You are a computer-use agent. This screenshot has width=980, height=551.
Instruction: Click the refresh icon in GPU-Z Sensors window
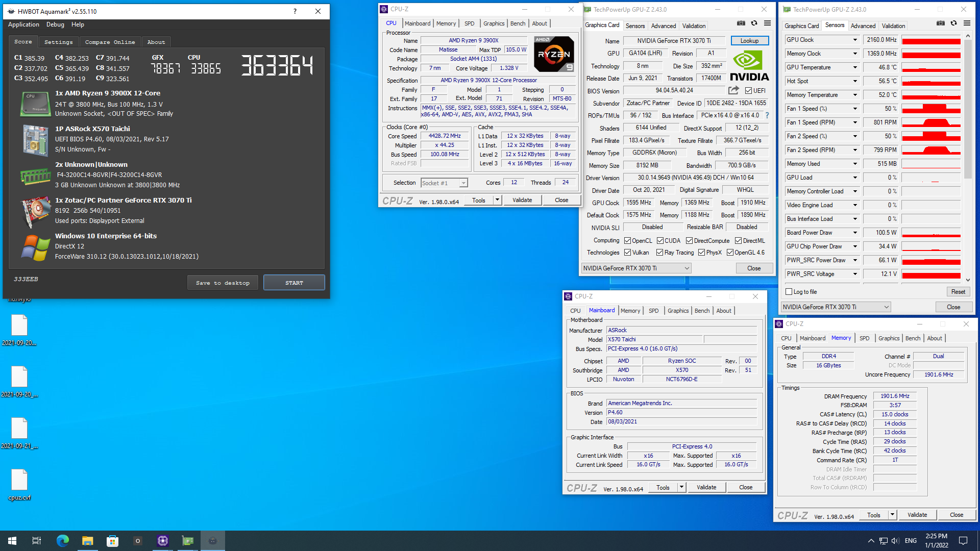tap(953, 23)
